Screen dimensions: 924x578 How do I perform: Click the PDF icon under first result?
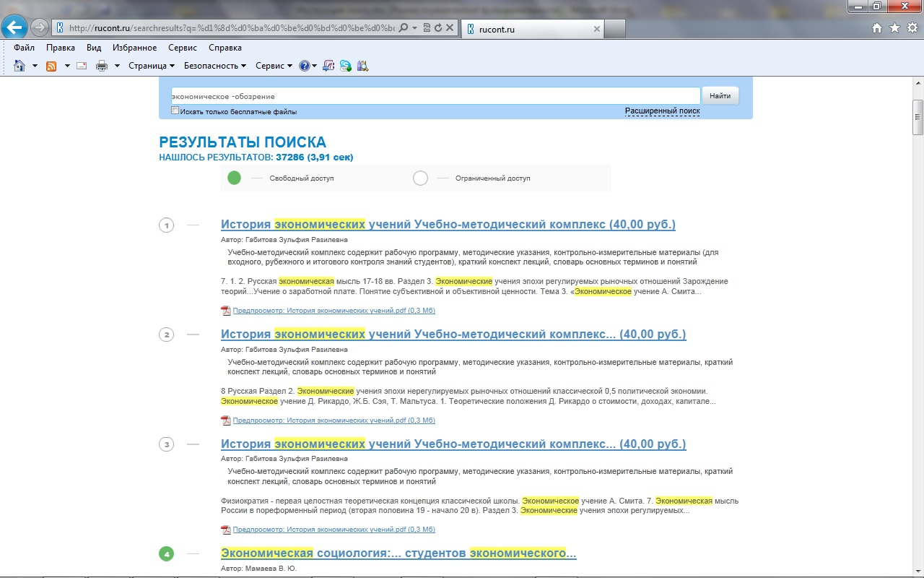(x=226, y=311)
